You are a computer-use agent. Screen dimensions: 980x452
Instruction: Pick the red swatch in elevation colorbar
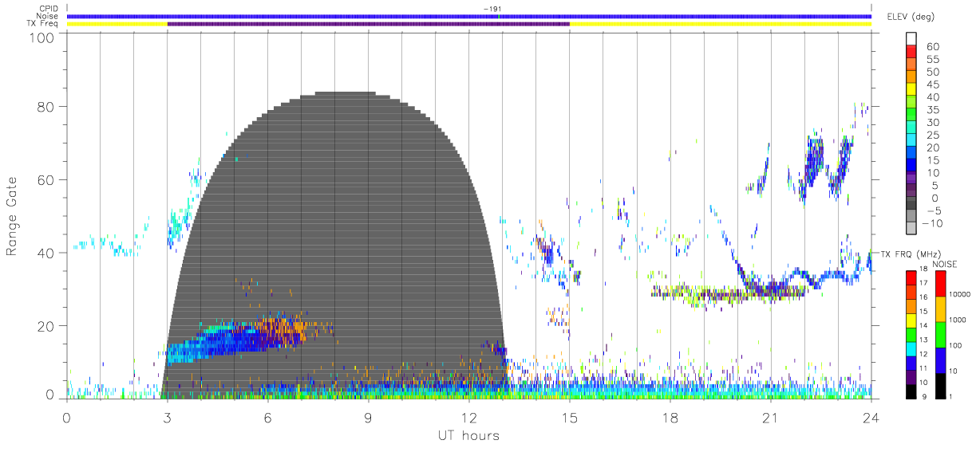(x=912, y=51)
